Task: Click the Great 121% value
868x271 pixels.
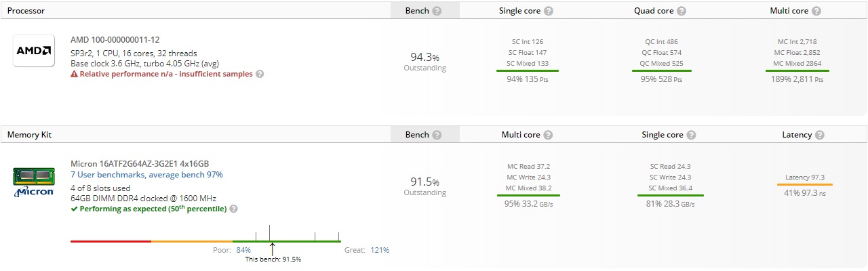Action: coord(380,250)
